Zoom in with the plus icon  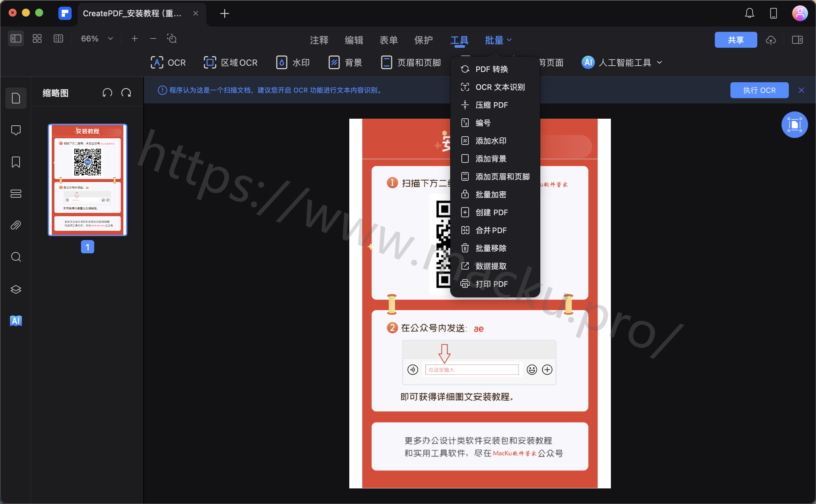click(134, 39)
